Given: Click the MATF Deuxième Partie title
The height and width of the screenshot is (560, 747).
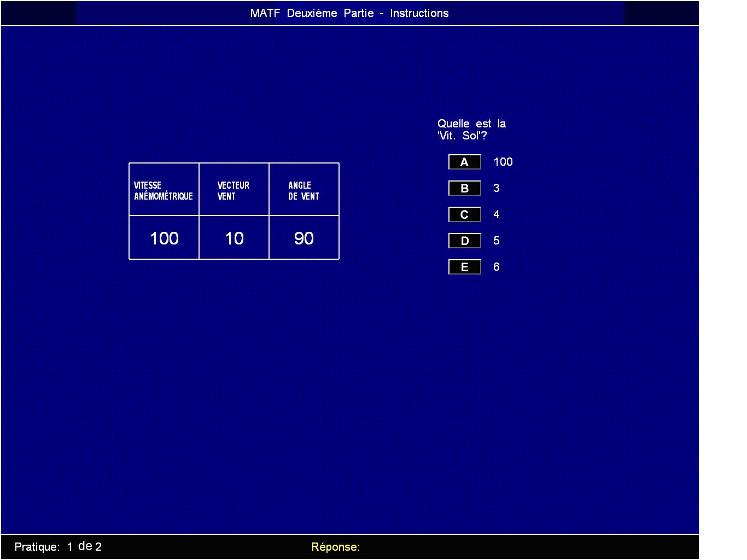Looking at the screenshot, I should (349, 13).
